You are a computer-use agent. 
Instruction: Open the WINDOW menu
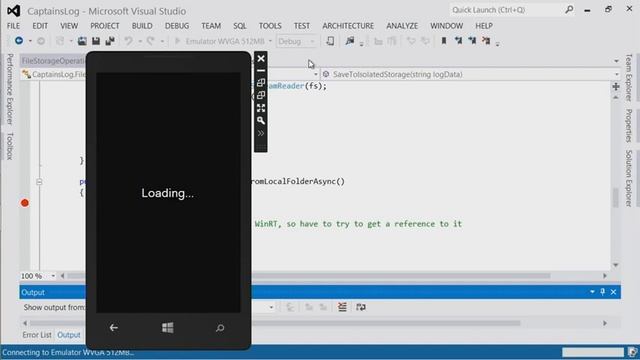click(447, 26)
